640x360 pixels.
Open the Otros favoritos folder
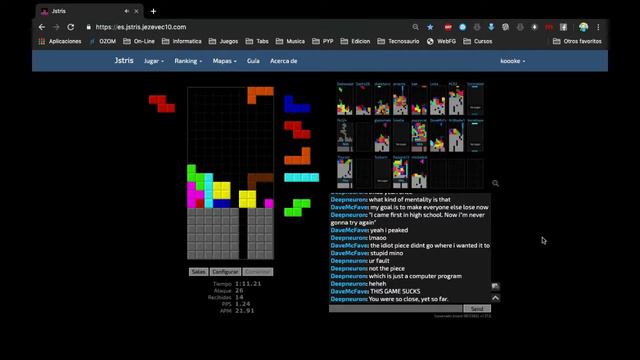(577, 41)
